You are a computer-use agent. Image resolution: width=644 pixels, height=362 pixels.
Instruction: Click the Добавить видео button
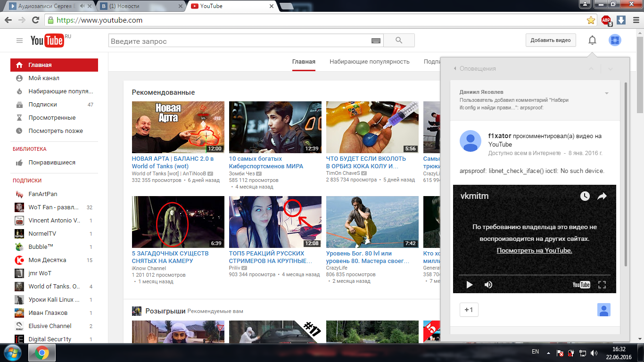click(550, 41)
